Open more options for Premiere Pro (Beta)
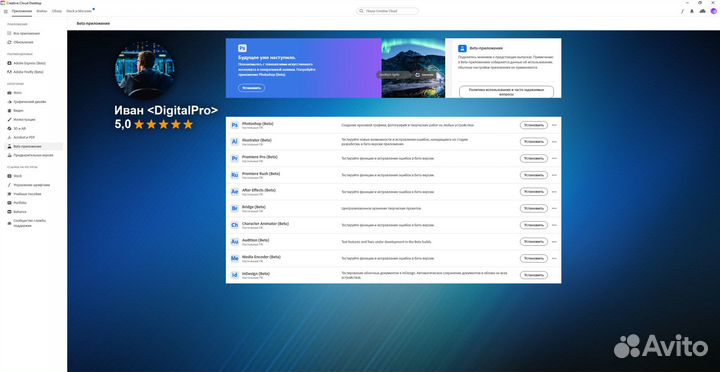Image resolution: width=720 pixels, height=372 pixels. 554,158
